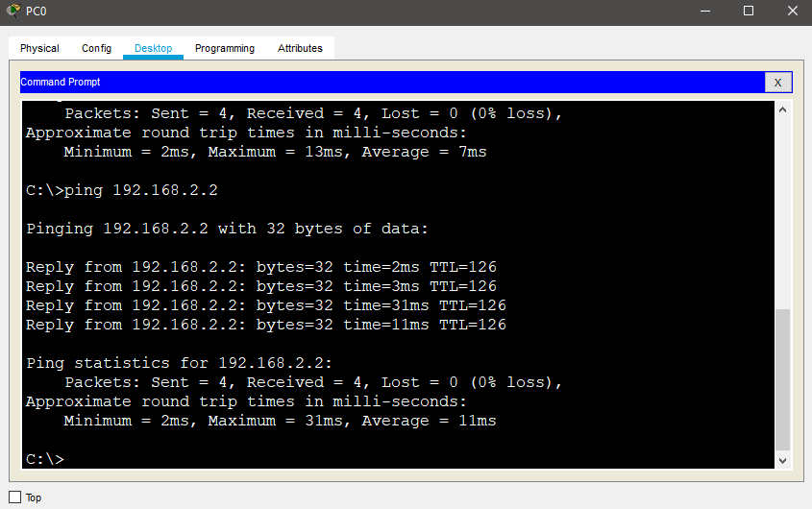Close the PC0 window

(793, 11)
